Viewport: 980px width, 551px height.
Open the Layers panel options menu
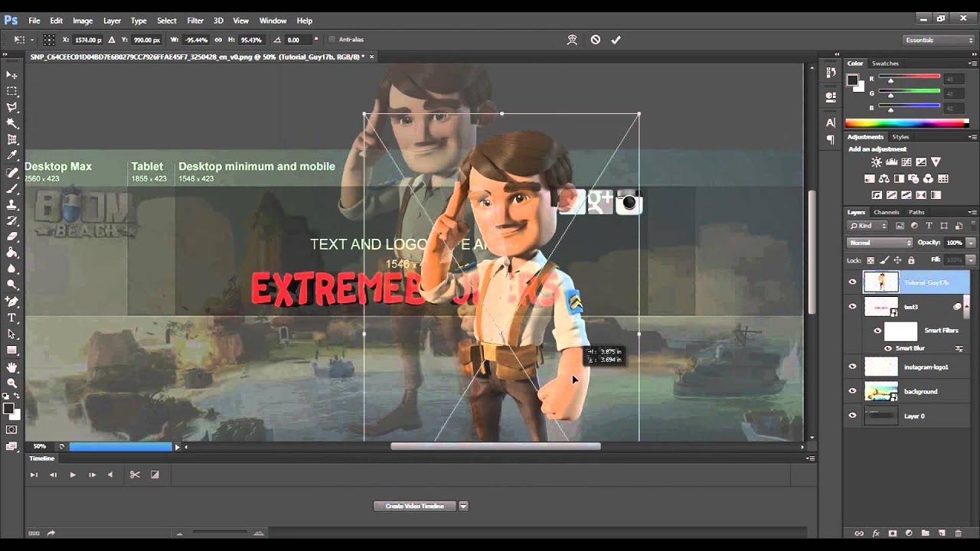click(972, 212)
